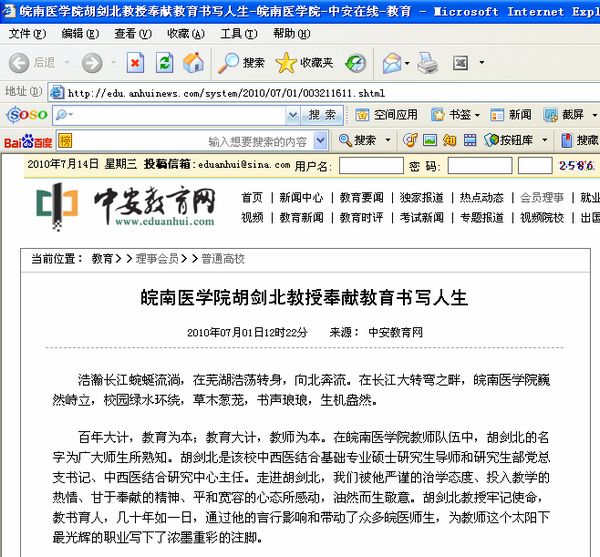Open 会员理事 navigation link
The width and height of the screenshot is (600, 557).
tap(541, 198)
